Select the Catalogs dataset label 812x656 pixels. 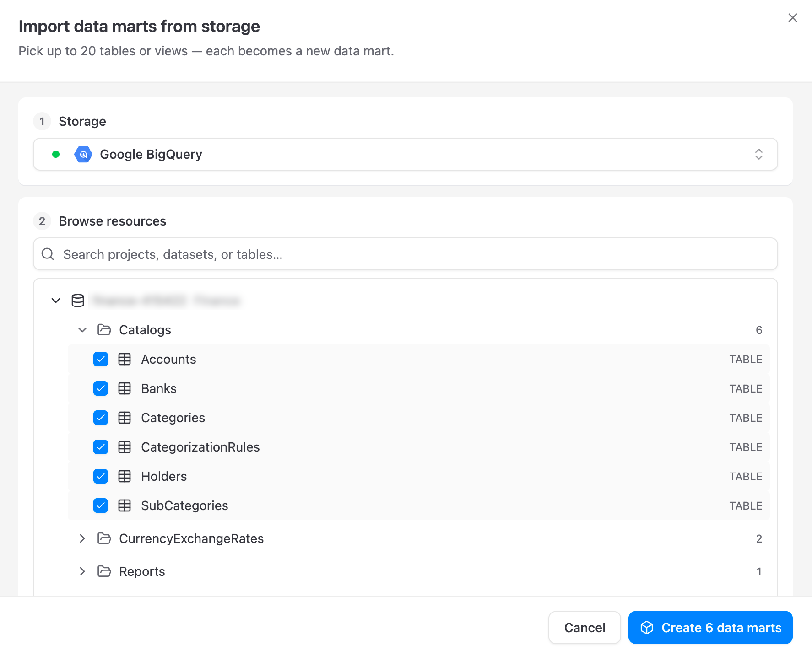tap(145, 330)
